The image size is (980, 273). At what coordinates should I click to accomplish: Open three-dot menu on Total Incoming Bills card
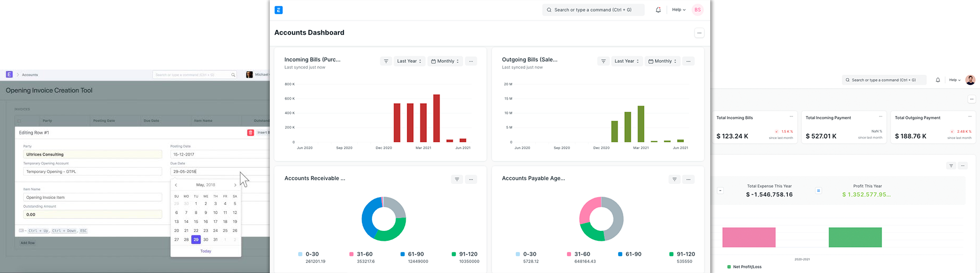[791, 117]
